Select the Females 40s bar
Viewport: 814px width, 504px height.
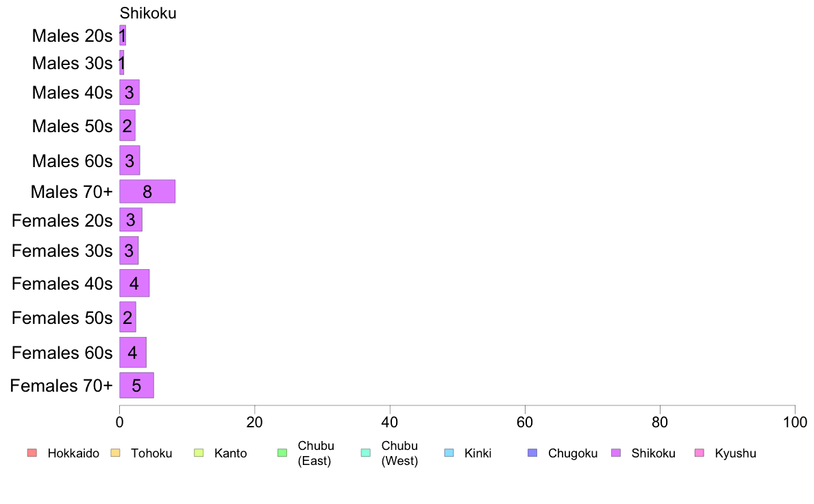(x=134, y=283)
